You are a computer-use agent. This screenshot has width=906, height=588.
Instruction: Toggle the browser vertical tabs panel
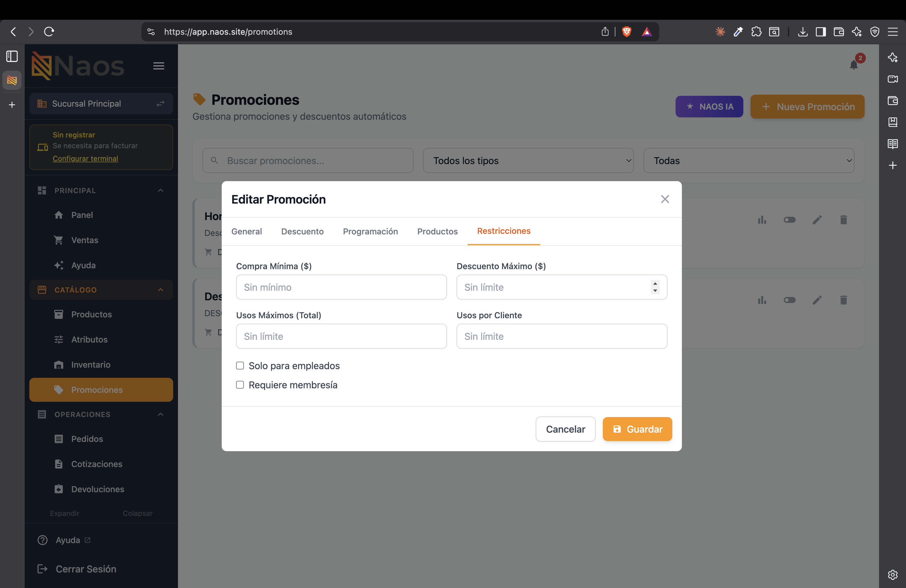coord(12,56)
